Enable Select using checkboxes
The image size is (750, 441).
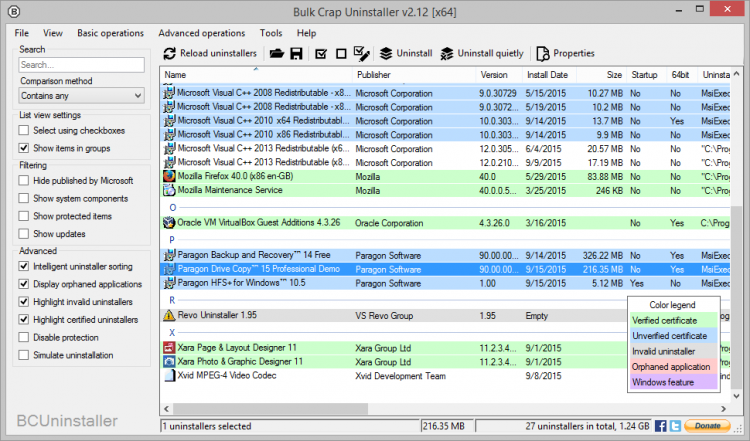pyautogui.click(x=23, y=130)
